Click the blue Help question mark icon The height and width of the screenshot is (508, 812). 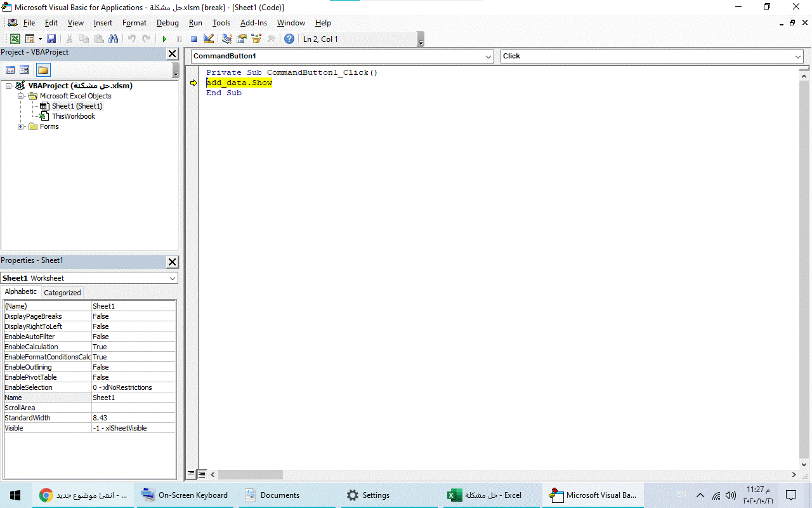click(289, 39)
